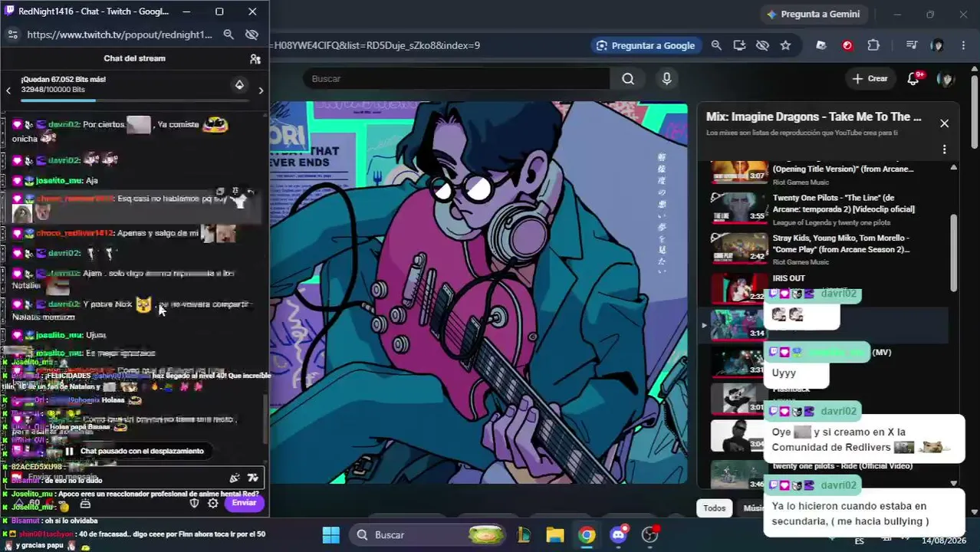Click the YouTube Buscar search field

pos(456,78)
